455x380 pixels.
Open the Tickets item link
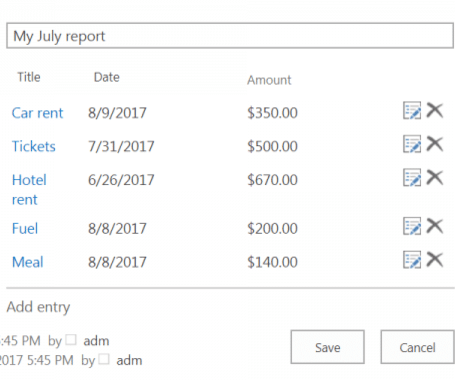click(34, 146)
